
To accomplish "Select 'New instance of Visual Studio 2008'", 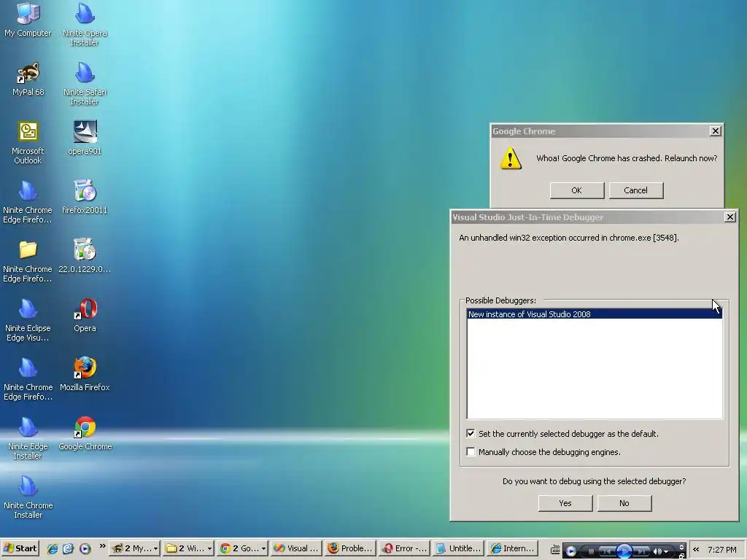I will pos(594,314).
